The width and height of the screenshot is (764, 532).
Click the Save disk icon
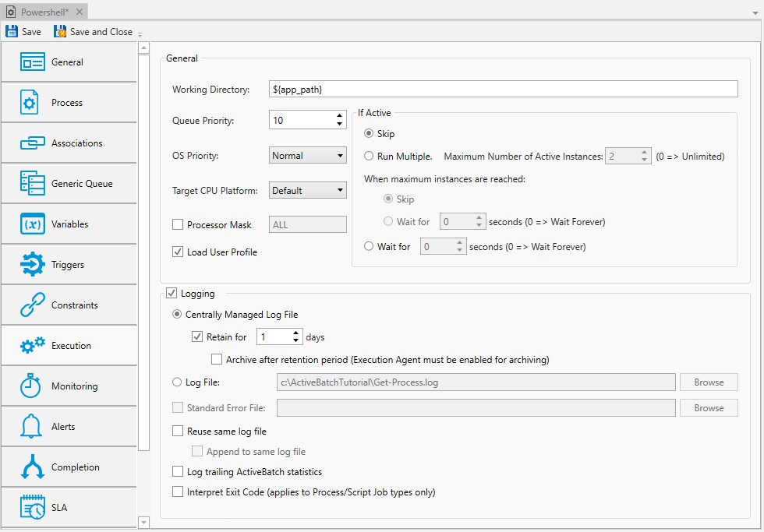coord(12,32)
